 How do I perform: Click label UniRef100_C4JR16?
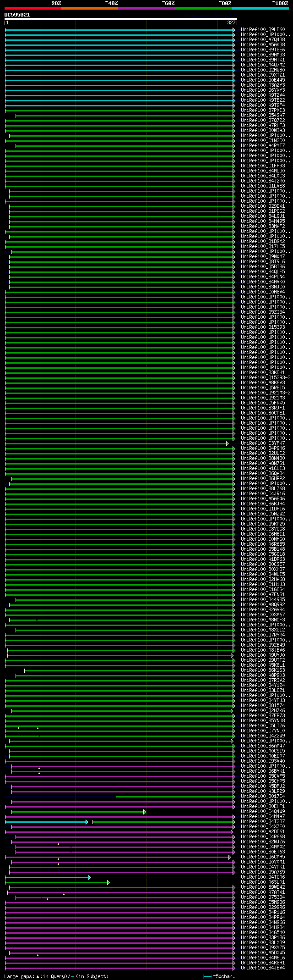click(x=263, y=494)
